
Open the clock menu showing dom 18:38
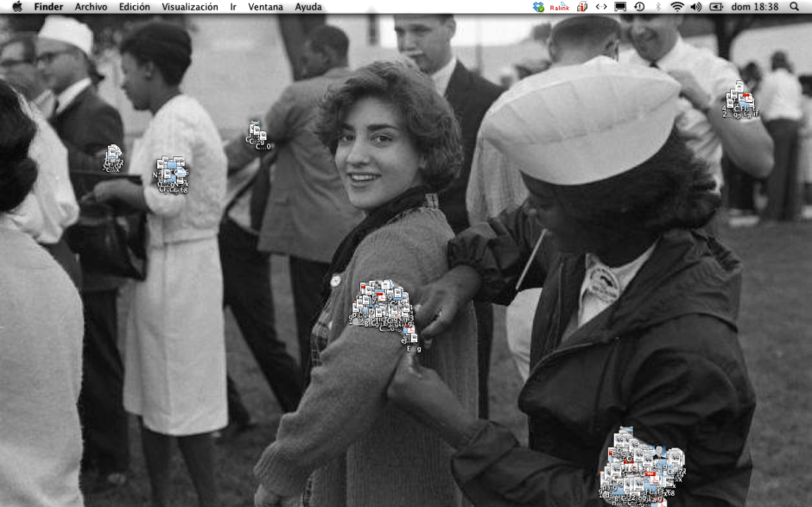[x=756, y=7]
